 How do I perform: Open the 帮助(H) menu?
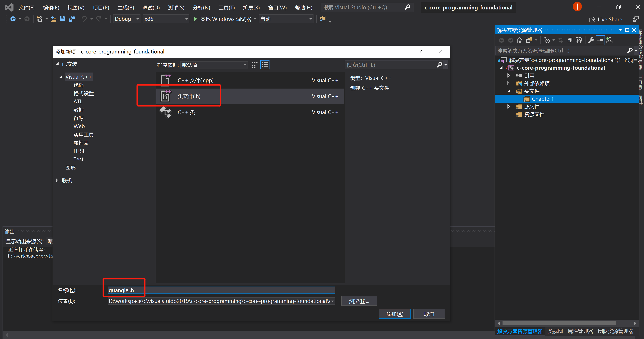pyautogui.click(x=304, y=7)
